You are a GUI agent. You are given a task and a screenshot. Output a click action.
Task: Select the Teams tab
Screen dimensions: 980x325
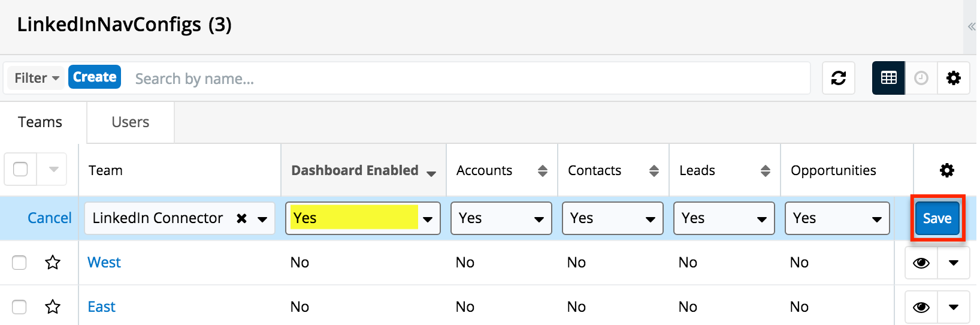click(x=40, y=122)
